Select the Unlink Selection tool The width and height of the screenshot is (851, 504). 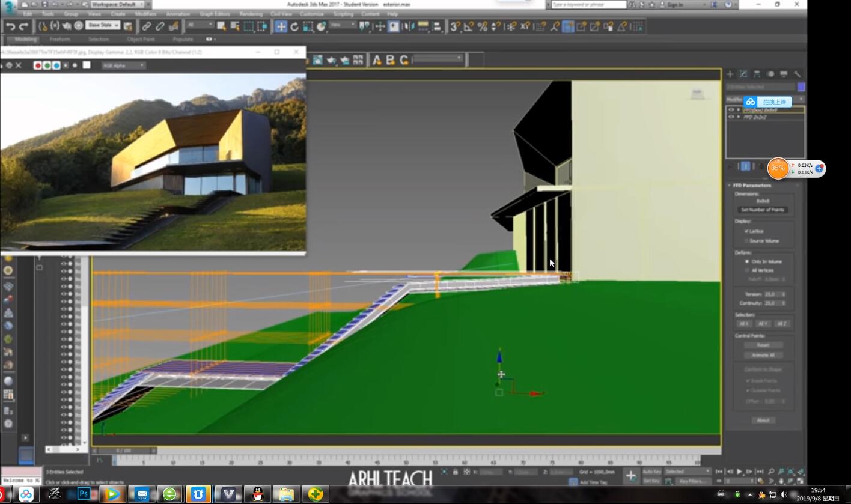[x=160, y=26]
